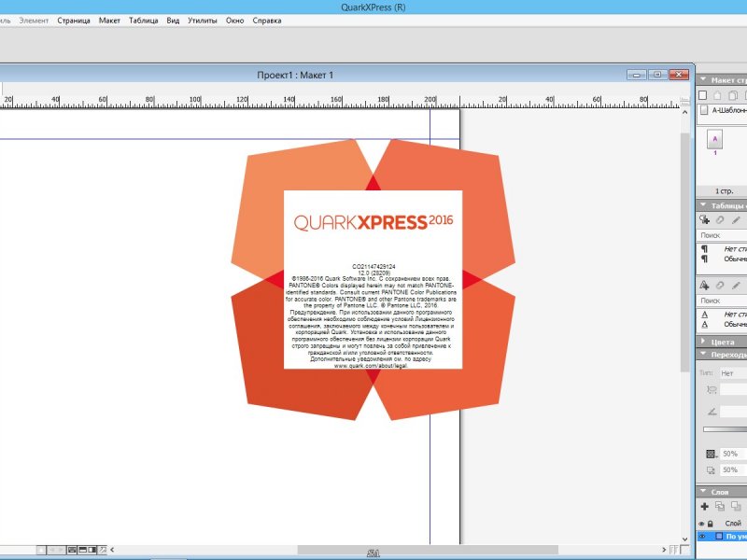747x560 pixels.
Task: Click the facing pages duplicate icon in layout panel
Action: click(x=733, y=95)
